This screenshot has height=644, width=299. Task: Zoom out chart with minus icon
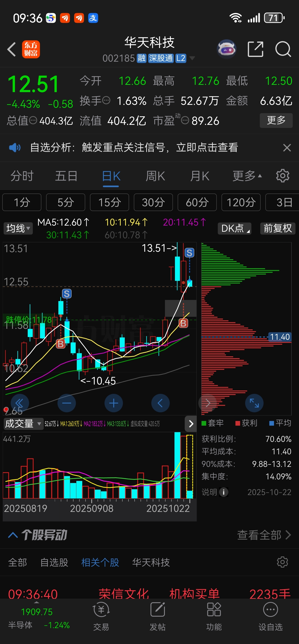tap(67, 403)
